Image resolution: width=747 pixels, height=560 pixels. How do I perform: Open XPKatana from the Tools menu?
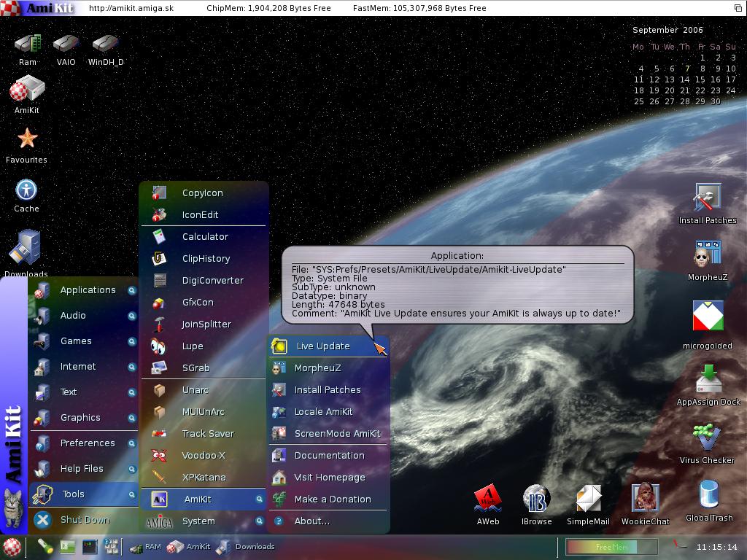[204, 478]
